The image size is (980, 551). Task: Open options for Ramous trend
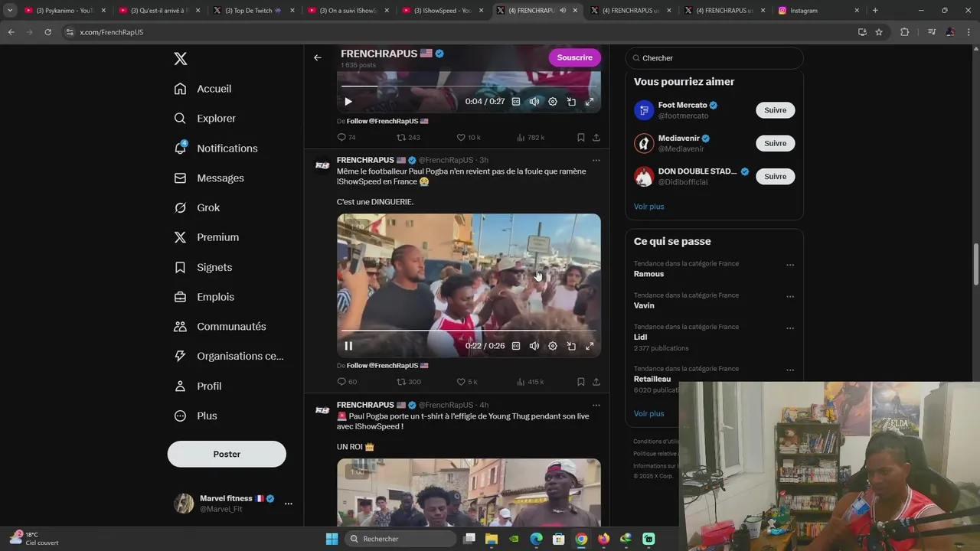click(790, 266)
